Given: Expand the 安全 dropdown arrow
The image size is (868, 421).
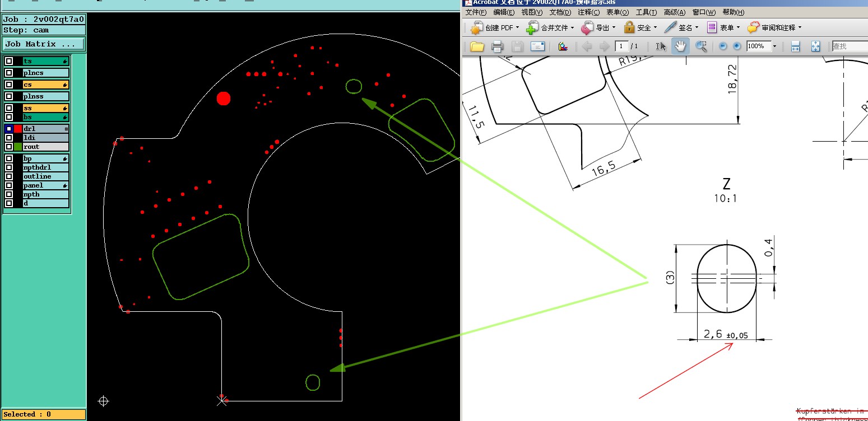Looking at the screenshot, I should [x=655, y=27].
